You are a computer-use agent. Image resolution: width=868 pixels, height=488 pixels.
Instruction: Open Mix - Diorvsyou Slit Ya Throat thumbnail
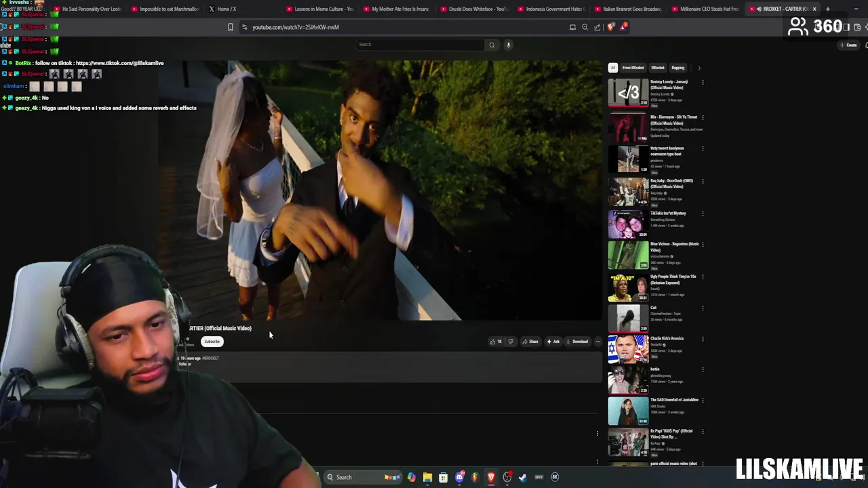[x=629, y=128]
